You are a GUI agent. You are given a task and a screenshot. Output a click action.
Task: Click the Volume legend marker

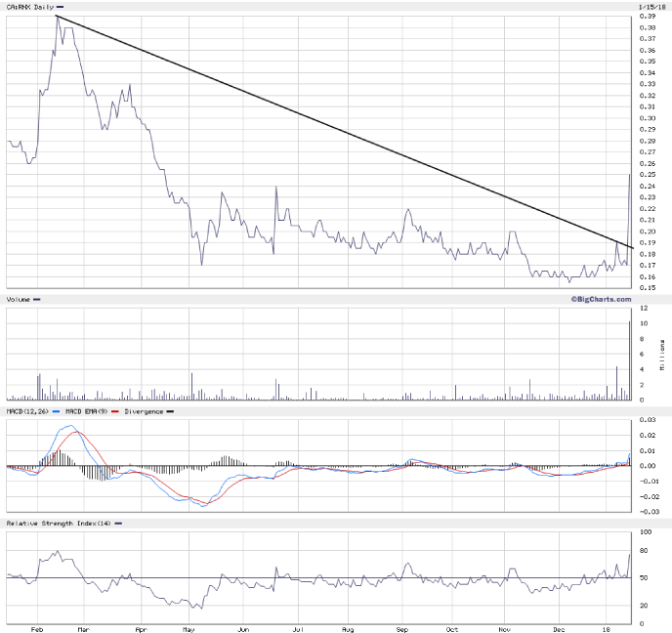pos(37,299)
